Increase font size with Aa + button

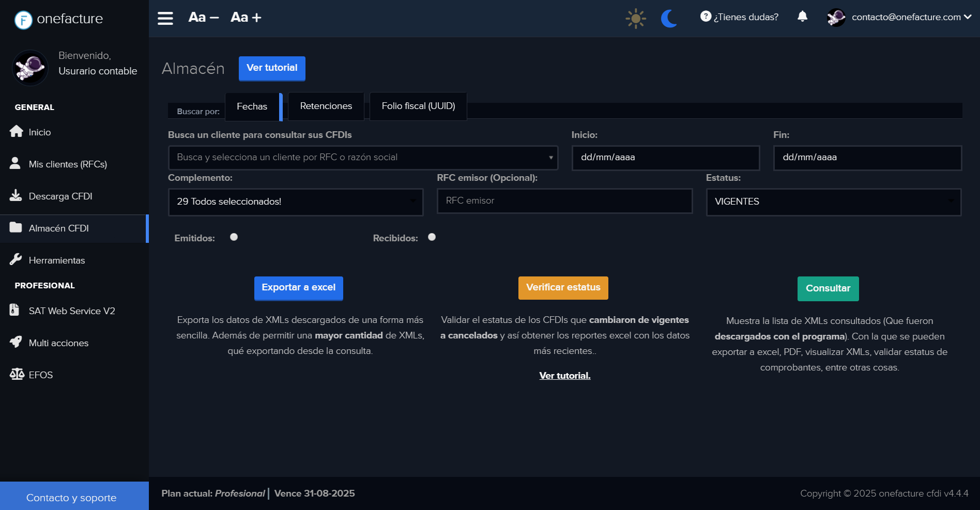(246, 18)
